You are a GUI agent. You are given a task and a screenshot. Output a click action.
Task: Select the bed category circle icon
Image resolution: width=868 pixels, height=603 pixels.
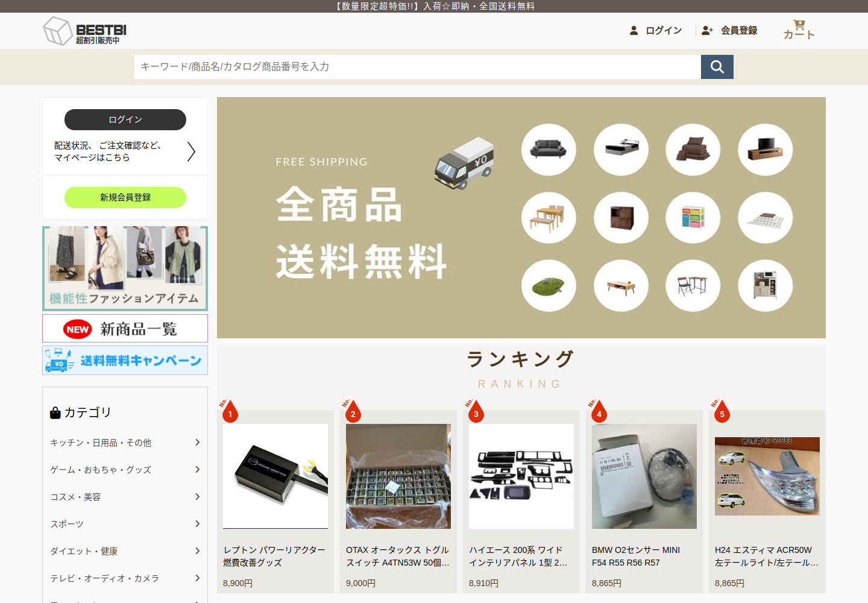(621, 150)
